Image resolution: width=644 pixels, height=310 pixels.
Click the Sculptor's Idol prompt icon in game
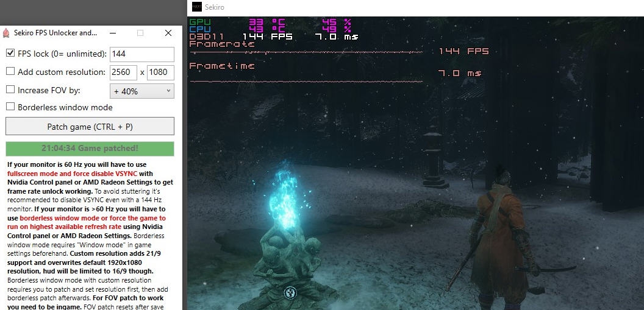(x=290, y=292)
